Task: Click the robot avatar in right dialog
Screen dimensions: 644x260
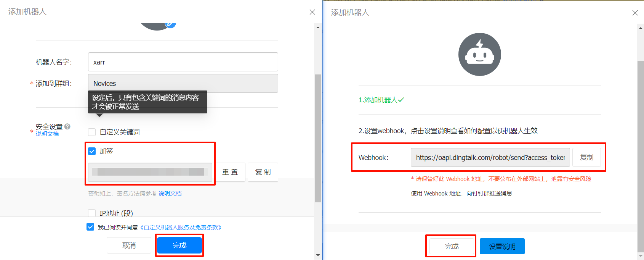Action: pyautogui.click(x=479, y=55)
